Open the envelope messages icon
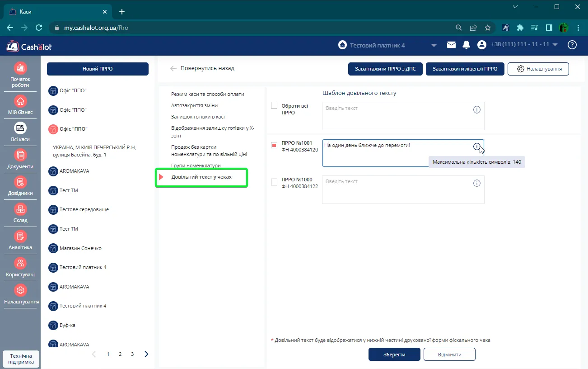 point(451,45)
